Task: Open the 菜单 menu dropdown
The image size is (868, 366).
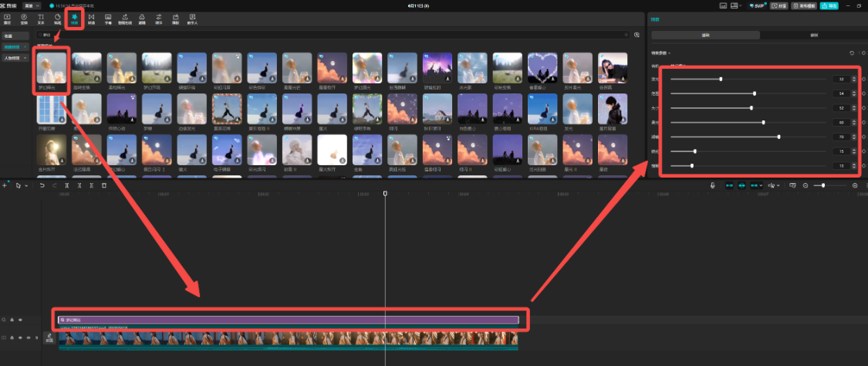Action: click(31, 5)
